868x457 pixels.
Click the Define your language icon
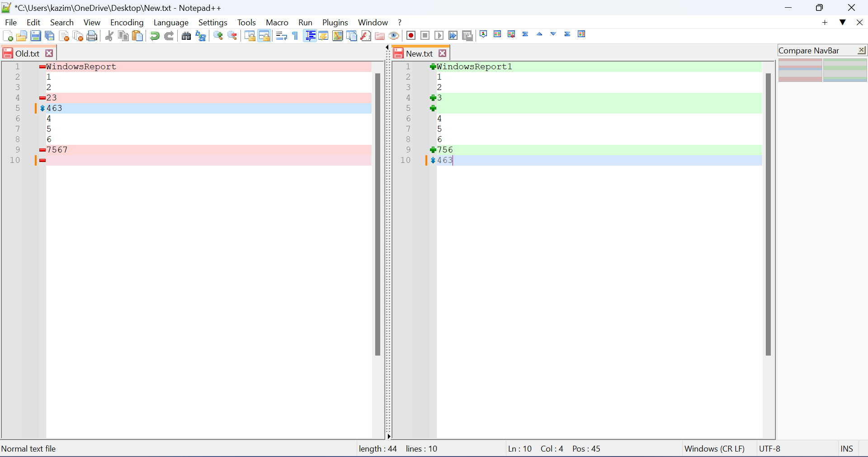coord(323,36)
